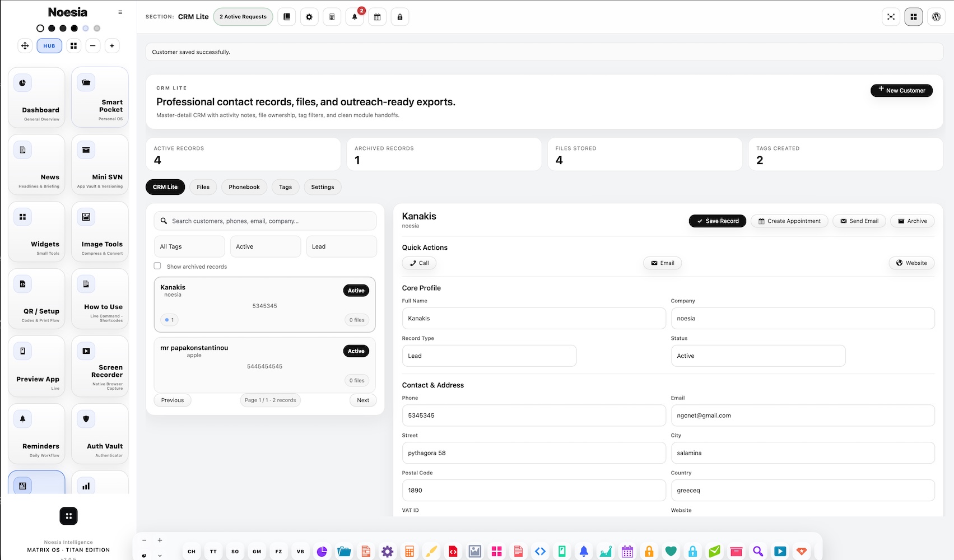The image size is (954, 560).
Task: Click the green heart icon in the dock
Action: coord(671,552)
